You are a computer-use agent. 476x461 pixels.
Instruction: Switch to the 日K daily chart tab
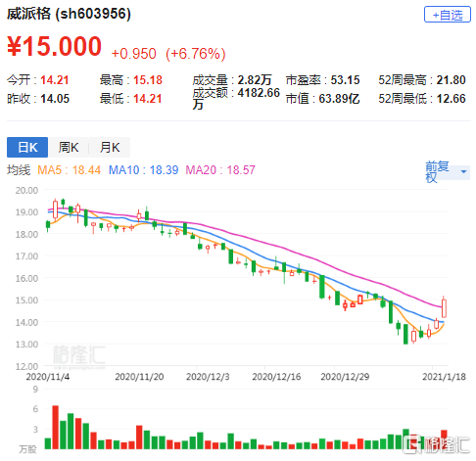pyautogui.click(x=27, y=147)
